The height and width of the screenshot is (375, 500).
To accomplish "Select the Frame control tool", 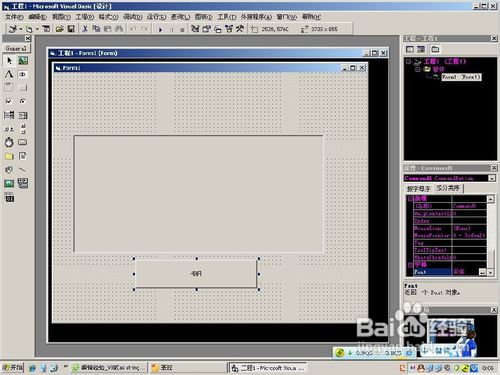I will pyautogui.click(x=9, y=88).
